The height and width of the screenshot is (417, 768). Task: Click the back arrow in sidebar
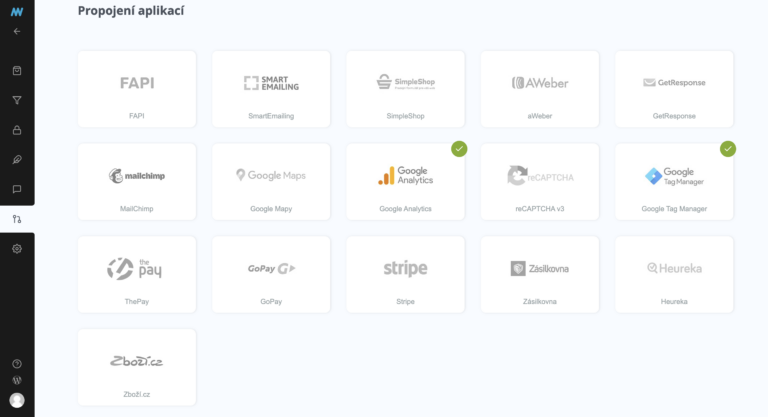tap(17, 31)
